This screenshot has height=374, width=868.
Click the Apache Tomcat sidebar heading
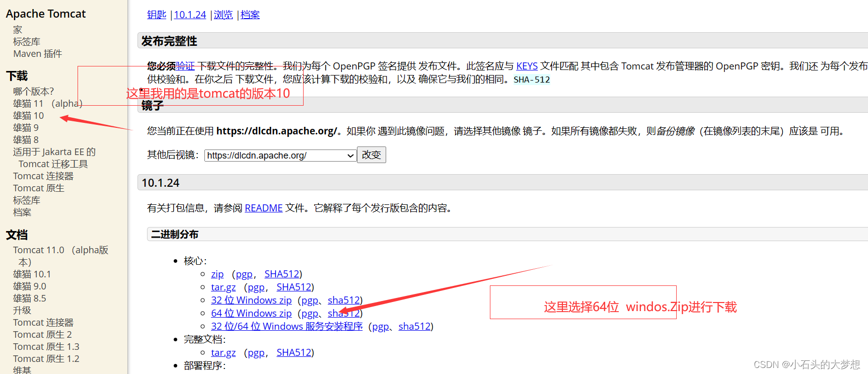46,14
